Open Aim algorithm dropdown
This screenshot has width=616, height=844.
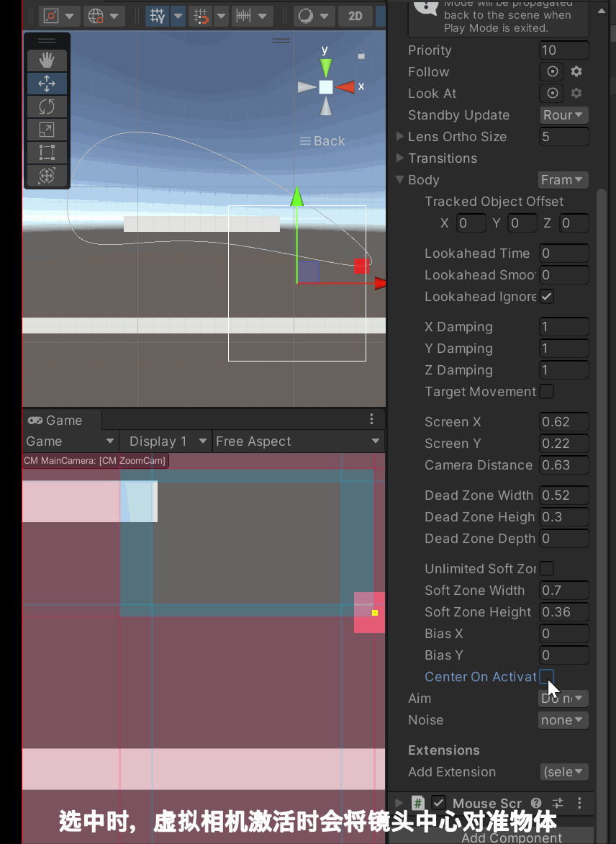[563, 698]
